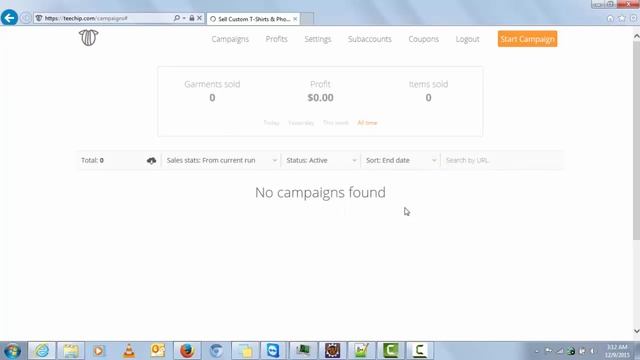Screen dimensions: 640x360
Task: Open Favorites with the star icon
Action: (622, 18)
